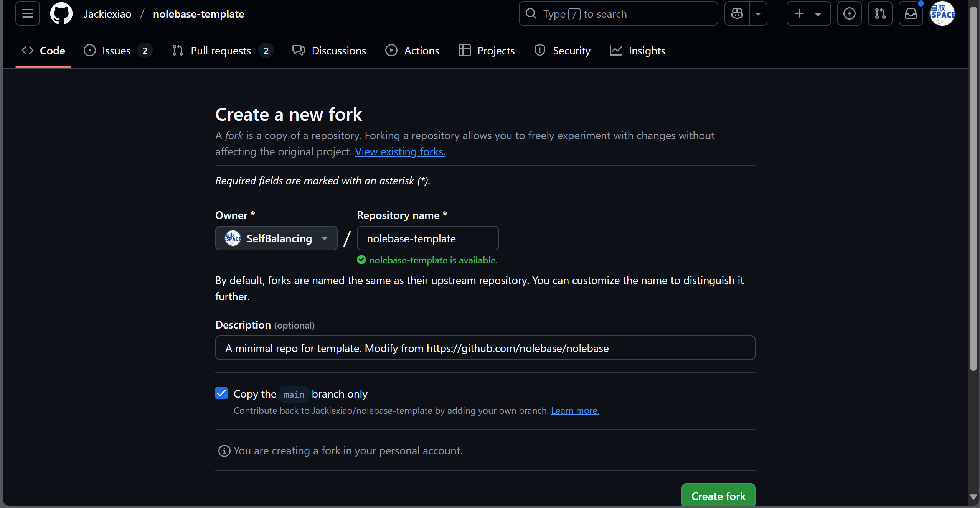Open the SelfBalancing owner dropdown
This screenshot has width=980, height=508.
(x=276, y=238)
